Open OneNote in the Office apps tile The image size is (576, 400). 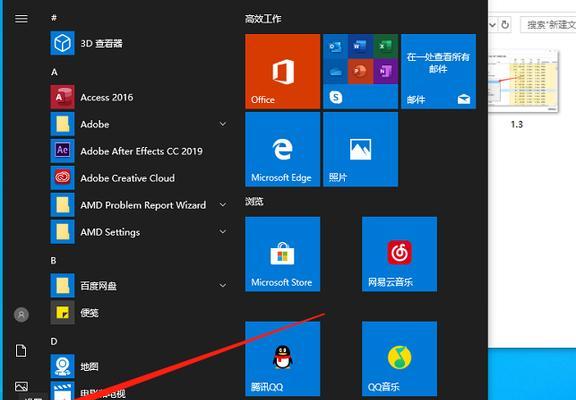click(x=385, y=71)
